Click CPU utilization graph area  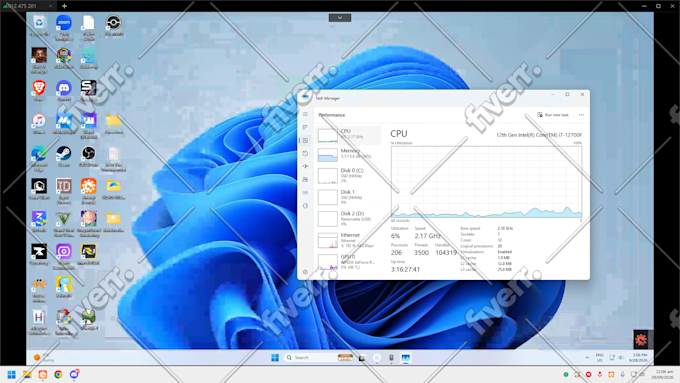point(486,181)
